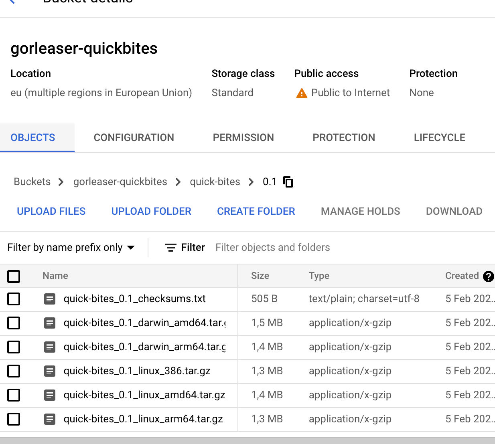The image size is (495, 448).
Task: Copy folder path using copy icon next to 0.1
Action: coord(288,182)
